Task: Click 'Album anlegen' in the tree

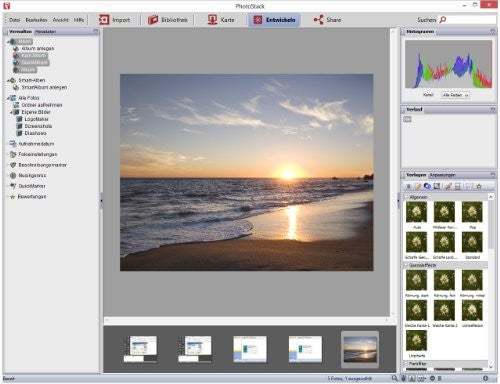Action: 37,49
